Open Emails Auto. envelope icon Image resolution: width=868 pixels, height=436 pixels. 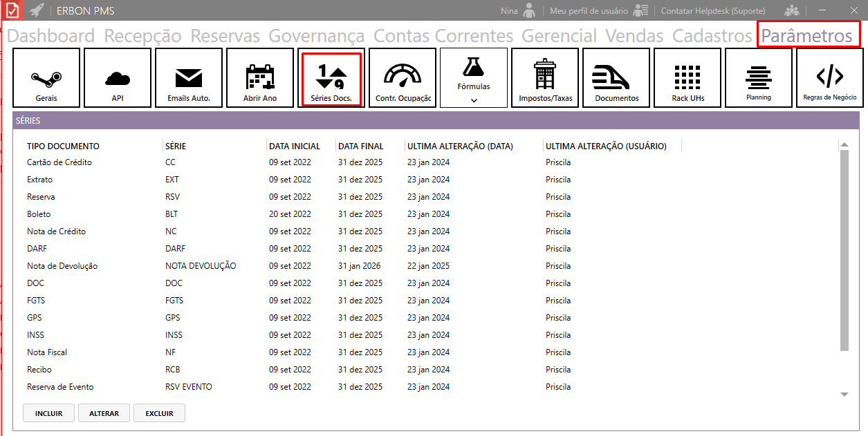coord(189,77)
